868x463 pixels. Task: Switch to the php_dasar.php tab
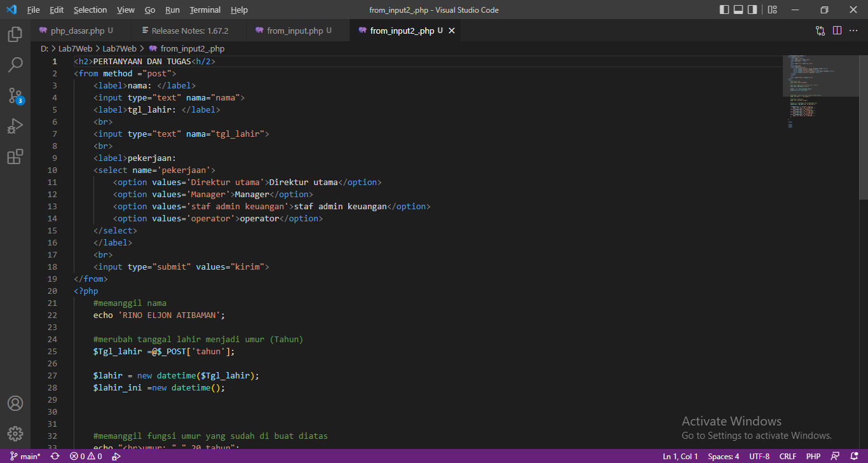click(81, 31)
